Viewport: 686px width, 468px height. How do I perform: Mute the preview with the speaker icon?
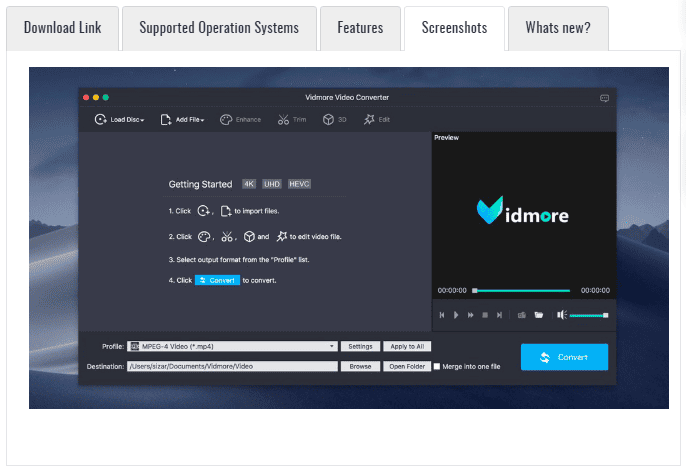562,315
